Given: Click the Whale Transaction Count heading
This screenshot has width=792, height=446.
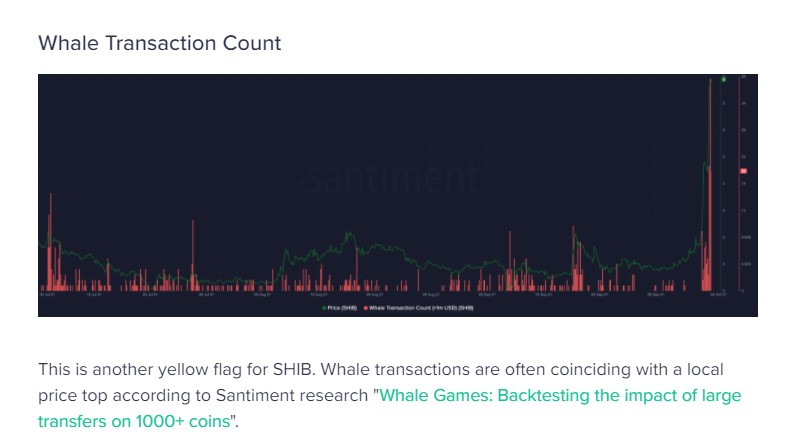Looking at the screenshot, I should tap(159, 44).
